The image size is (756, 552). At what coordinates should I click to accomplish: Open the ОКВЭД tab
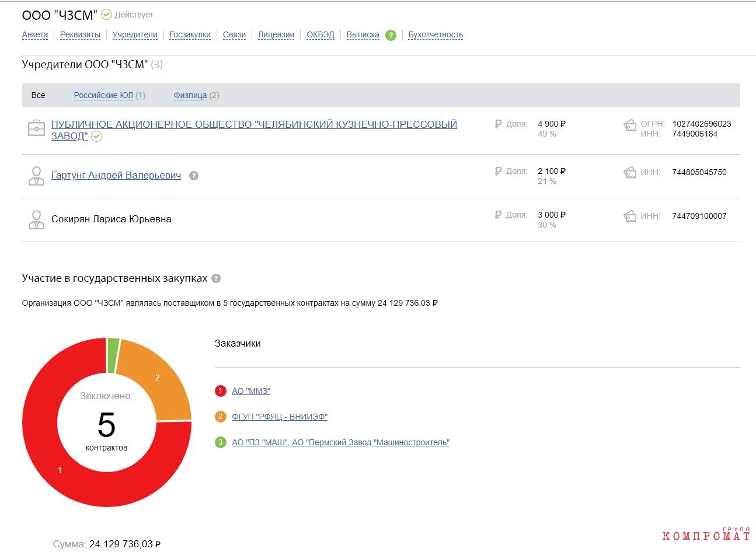[320, 35]
